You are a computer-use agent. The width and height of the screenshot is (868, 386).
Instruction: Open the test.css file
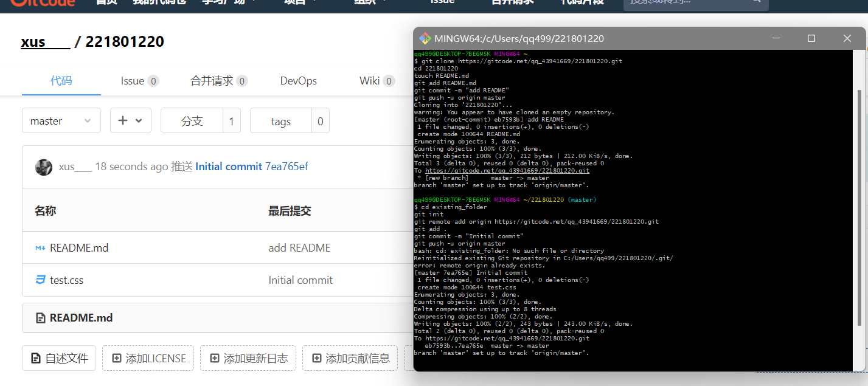coord(66,280)
